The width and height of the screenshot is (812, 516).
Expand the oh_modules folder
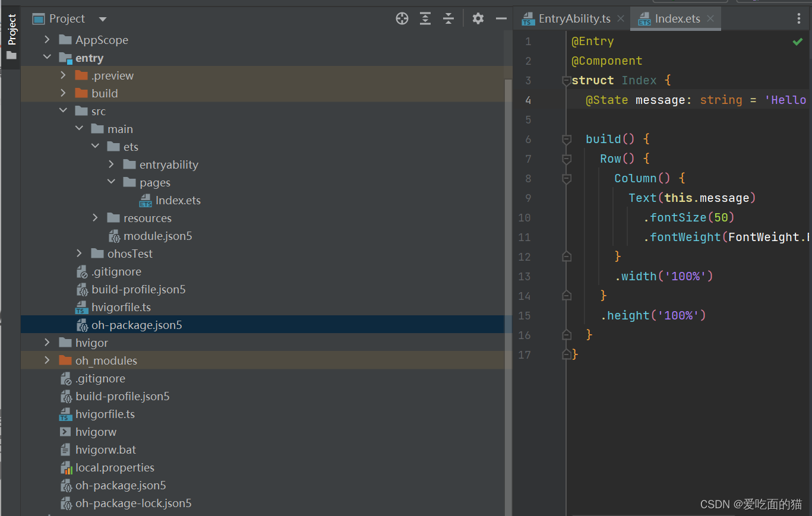(x=47, y=360)
